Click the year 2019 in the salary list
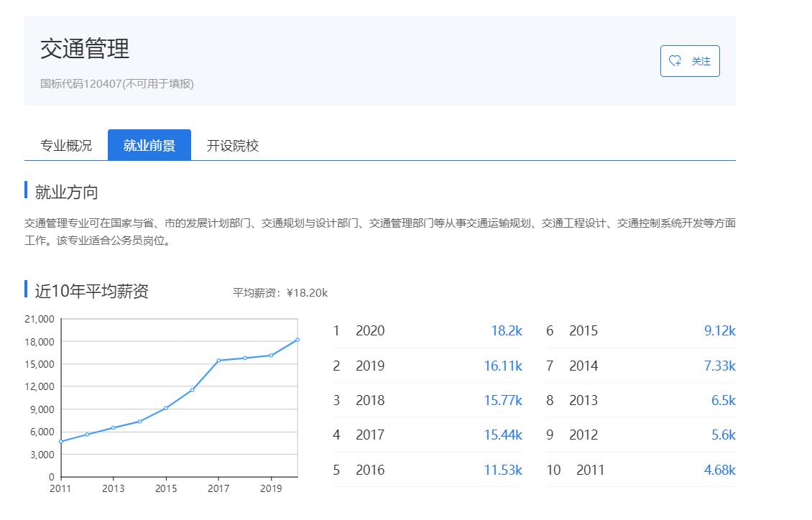Viewport: 812px width, 520px height. click(x=370, y=366)
